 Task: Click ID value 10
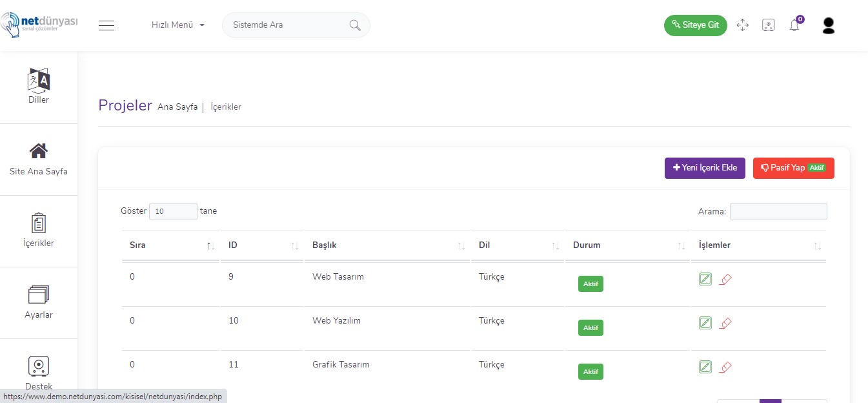(x=234, y=320)
